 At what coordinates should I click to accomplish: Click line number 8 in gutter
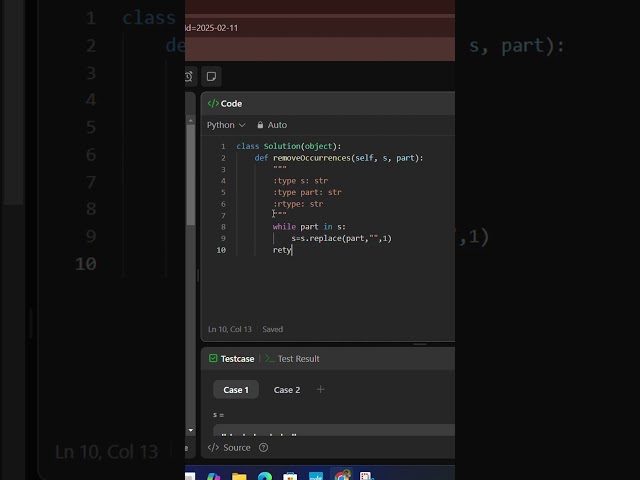(x=223, y=227)
